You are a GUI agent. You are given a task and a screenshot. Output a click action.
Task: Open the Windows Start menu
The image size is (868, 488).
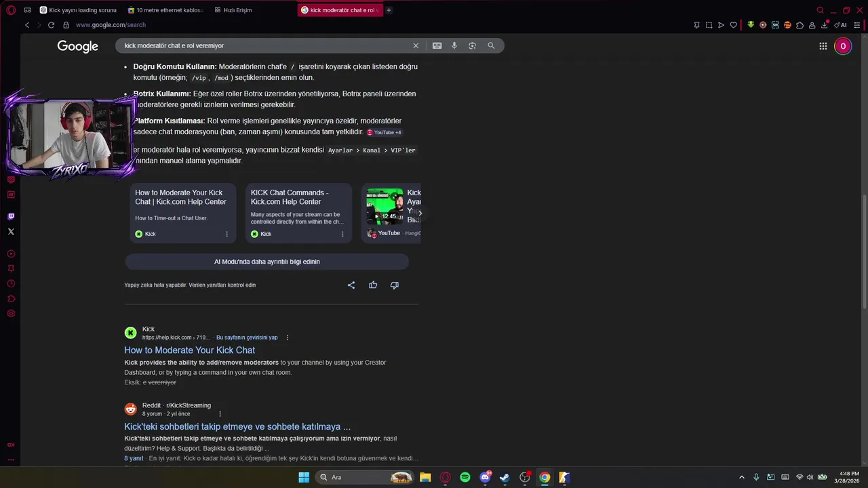coord(304,477)
